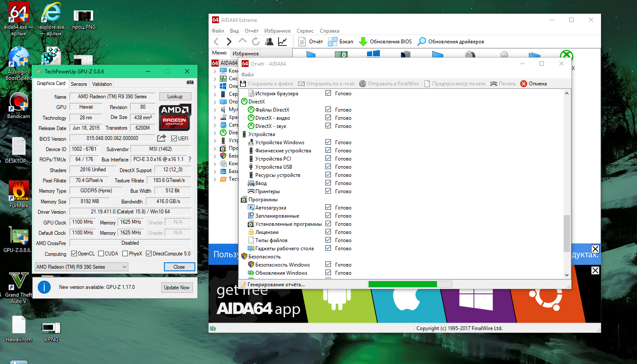Click Обновления BIOS toolbar button
637x364 pixels.
(x=385, y=42)
